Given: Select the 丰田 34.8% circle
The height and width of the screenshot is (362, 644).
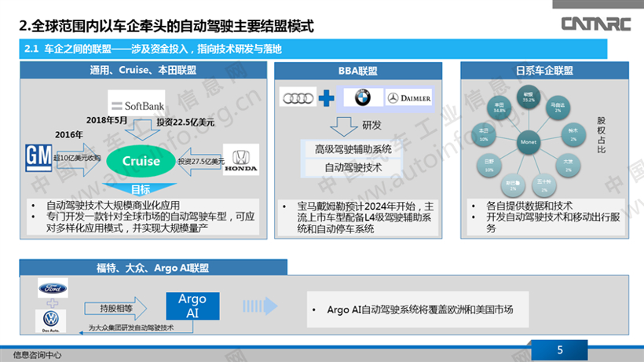Looking at the screenshot, I should 499,107.
